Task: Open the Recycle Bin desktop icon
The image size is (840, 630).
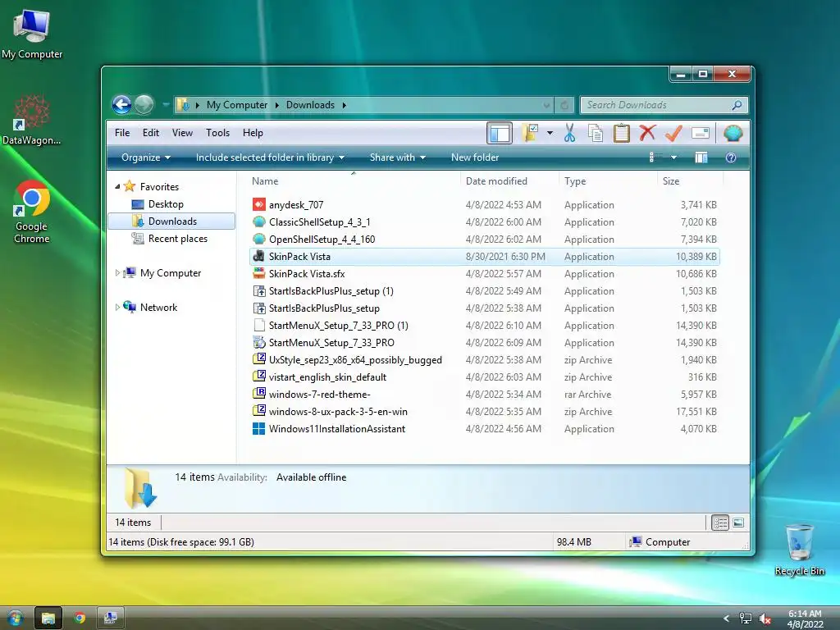Action: click(x=799, y=549)
